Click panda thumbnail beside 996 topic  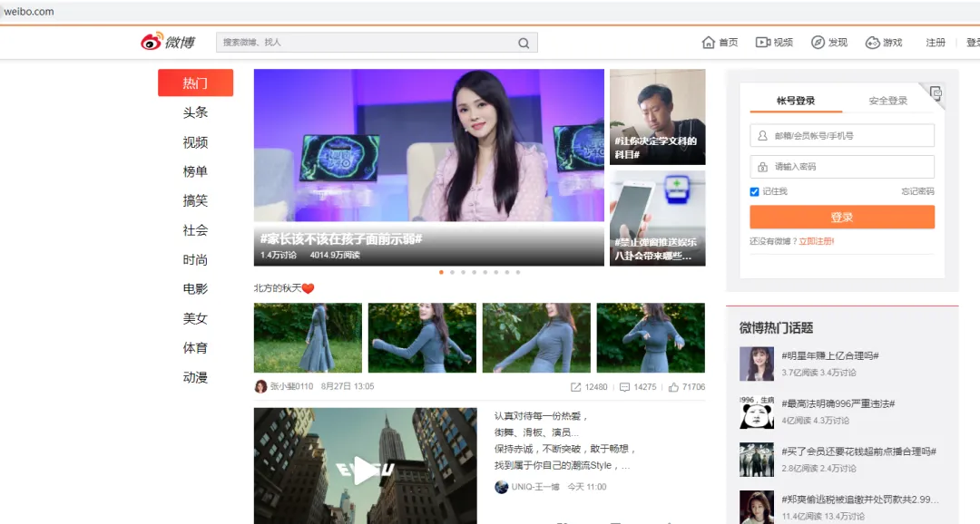pos(756,412)
